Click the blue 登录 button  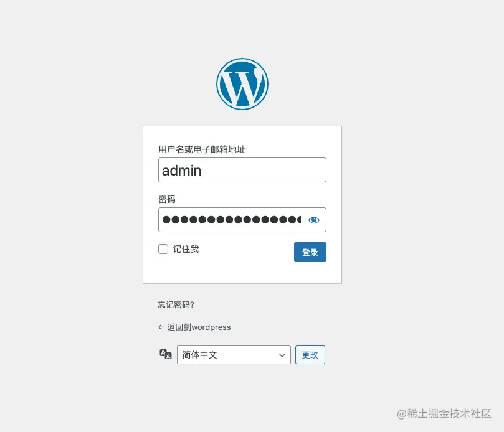click(x=310, y=252)
